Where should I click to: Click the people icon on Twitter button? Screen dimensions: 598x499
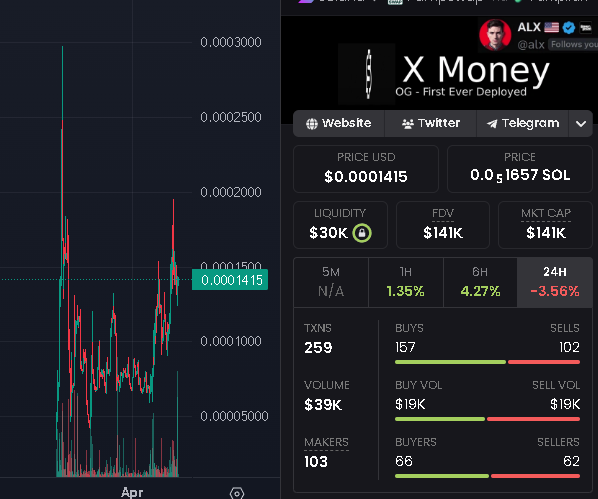408,124
